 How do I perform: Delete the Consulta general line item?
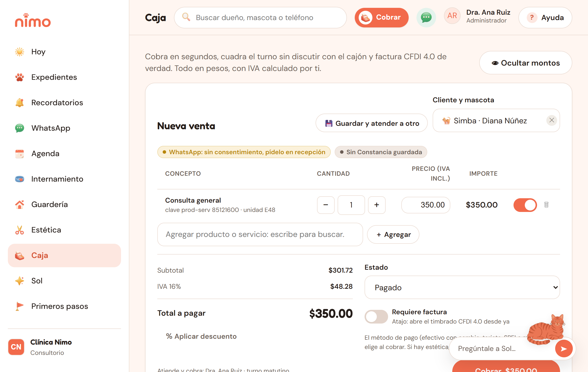546,205
